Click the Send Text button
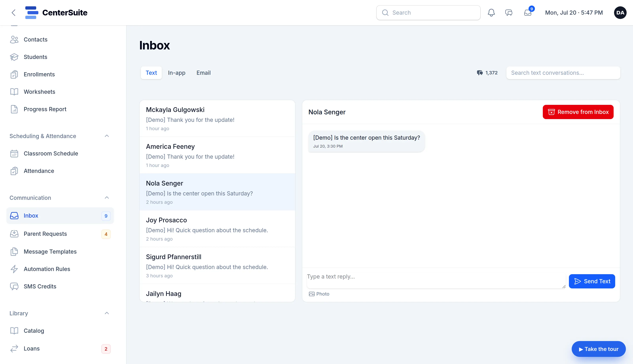633x364 pixels. [x=592, y=281]
